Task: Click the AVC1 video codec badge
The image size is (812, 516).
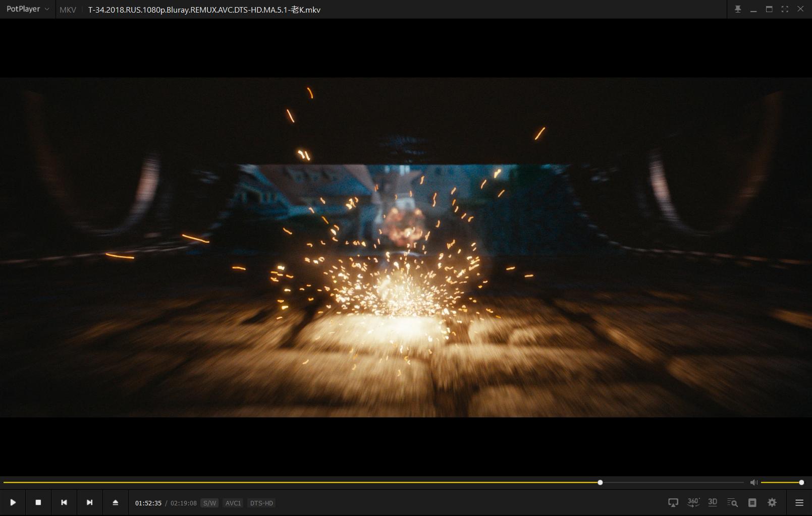Action: click(x=233, y=503)
